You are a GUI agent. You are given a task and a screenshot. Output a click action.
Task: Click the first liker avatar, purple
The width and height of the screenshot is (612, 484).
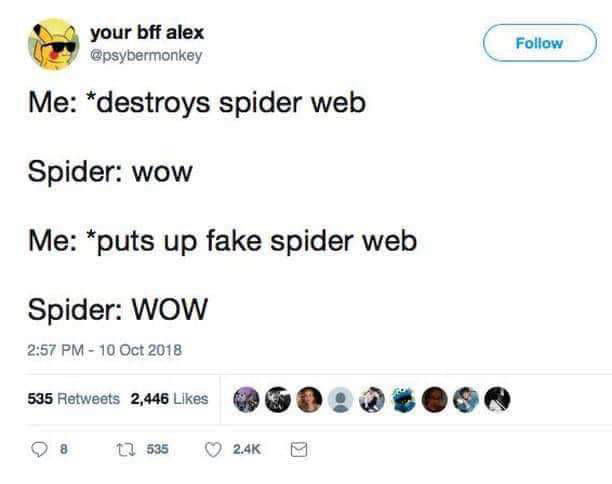(x=246, y=399)
